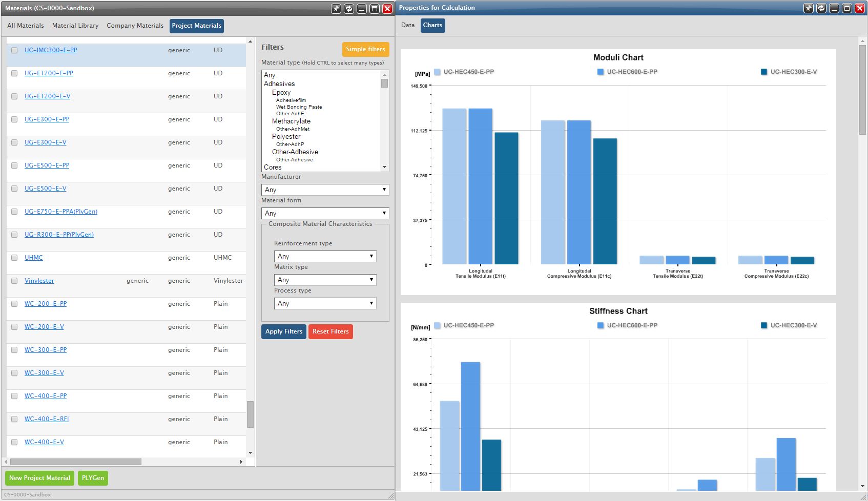Switch to the Data tab

408,25
